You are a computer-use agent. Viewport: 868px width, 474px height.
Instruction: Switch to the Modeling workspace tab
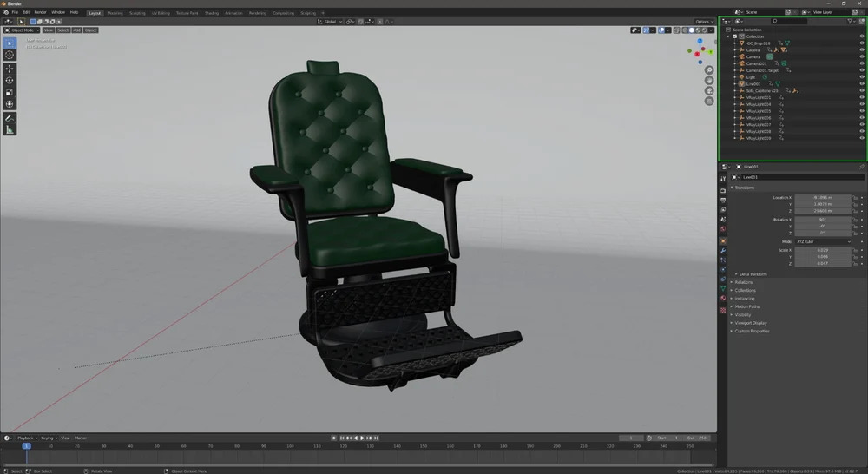click(x=115, y=13)
